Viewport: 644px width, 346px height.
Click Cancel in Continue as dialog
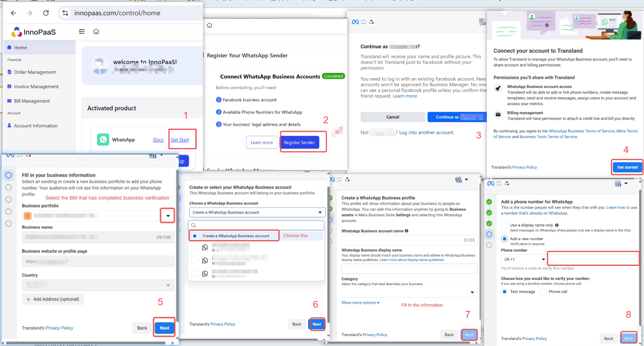393,117
